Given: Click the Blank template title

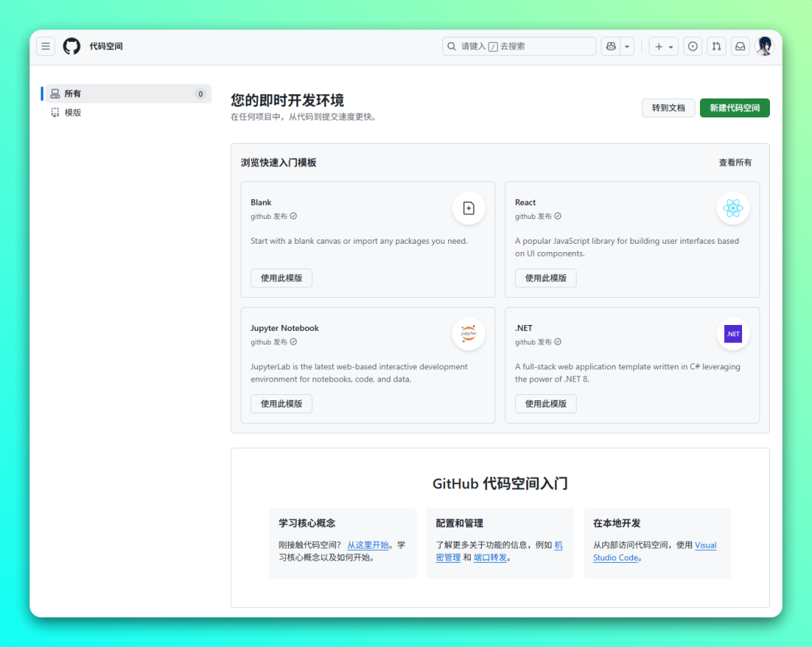Looking at the screenshot, I should (x=261, y=202).
